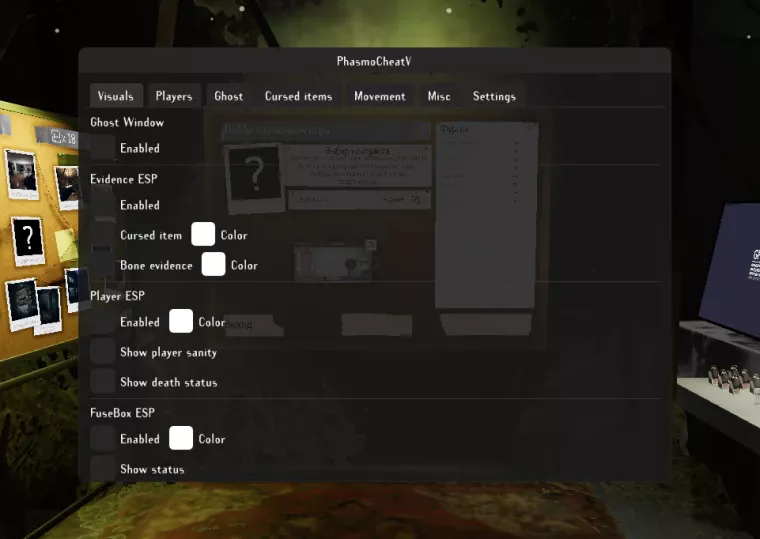Viewport: 760px width, 539px height.
Task: Open the Settings tab
Action: (x=494, y=96)
